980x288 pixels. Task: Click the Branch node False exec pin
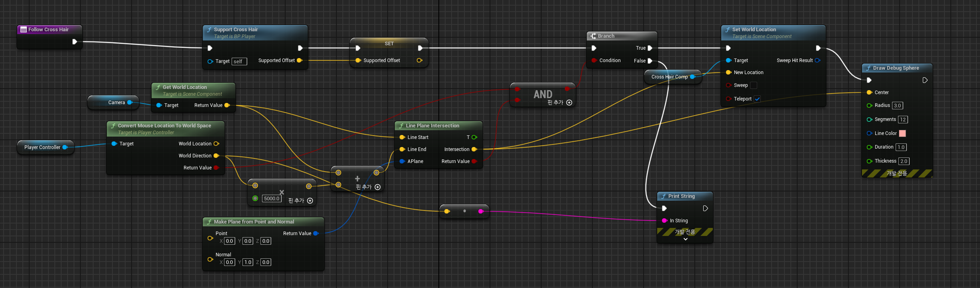[650, 61]
